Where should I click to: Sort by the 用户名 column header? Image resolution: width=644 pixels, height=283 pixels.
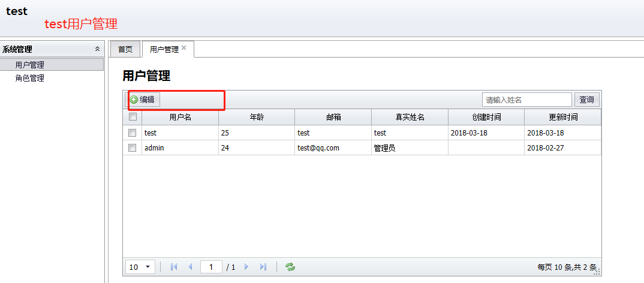pos(180,117)
